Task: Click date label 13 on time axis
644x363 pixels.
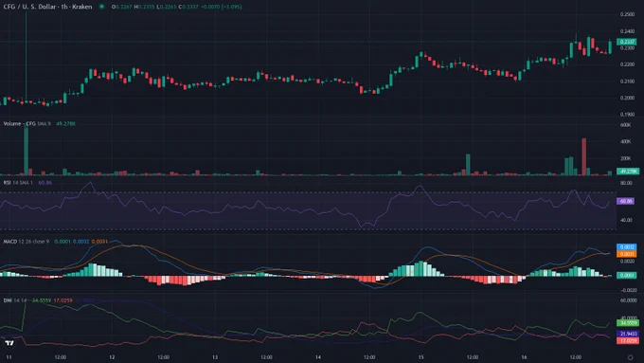Action: click(215, 357)
